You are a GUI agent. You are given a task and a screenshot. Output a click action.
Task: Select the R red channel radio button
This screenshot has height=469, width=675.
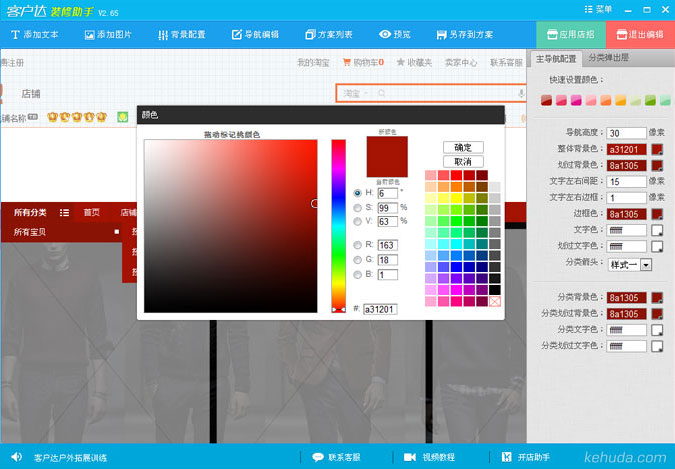point(358,245)
